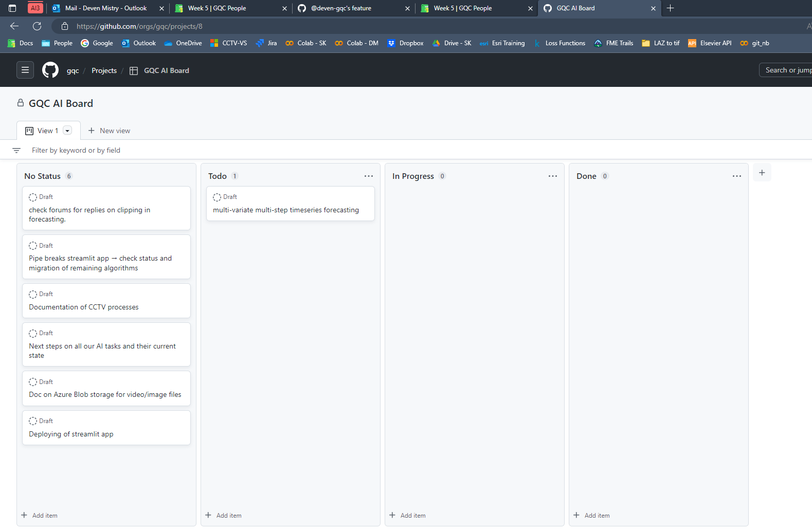Open Google bookmark
Screen dimensions: 812x530
[97, 43]
